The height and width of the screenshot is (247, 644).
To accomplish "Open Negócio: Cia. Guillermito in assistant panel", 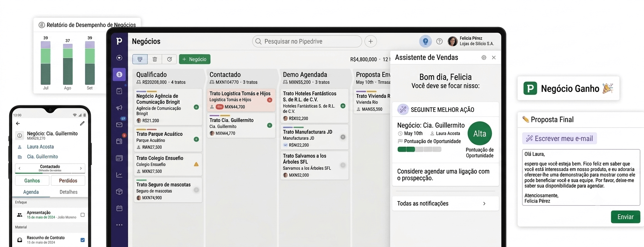I will pyautogui.click(x=431, y=125).
